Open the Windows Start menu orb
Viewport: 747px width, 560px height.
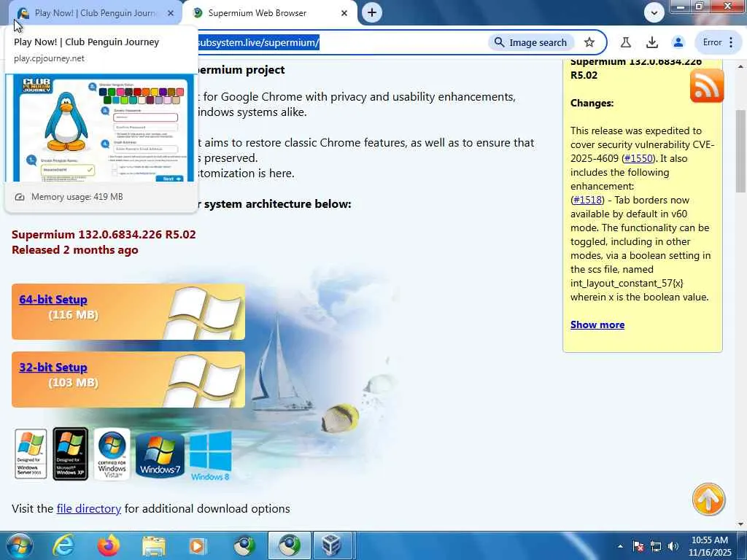(20, 545)
